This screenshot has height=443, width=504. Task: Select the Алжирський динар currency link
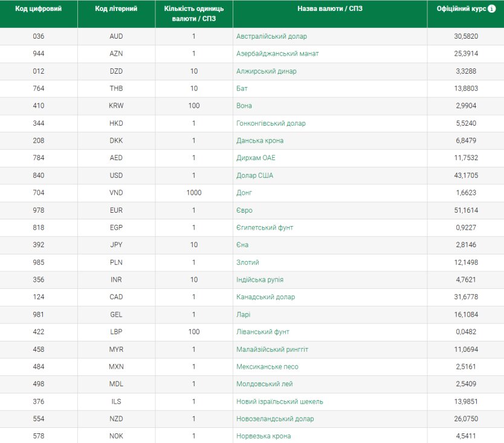tap(266, 71)
